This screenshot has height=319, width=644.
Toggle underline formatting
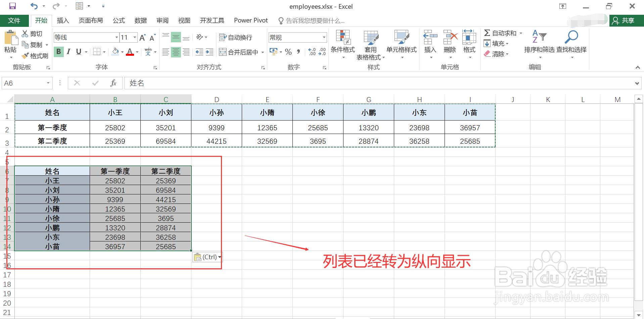click(78, 52)
